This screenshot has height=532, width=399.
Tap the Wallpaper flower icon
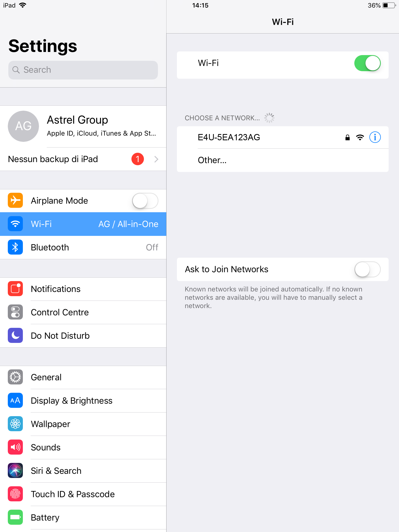(15, 424)
